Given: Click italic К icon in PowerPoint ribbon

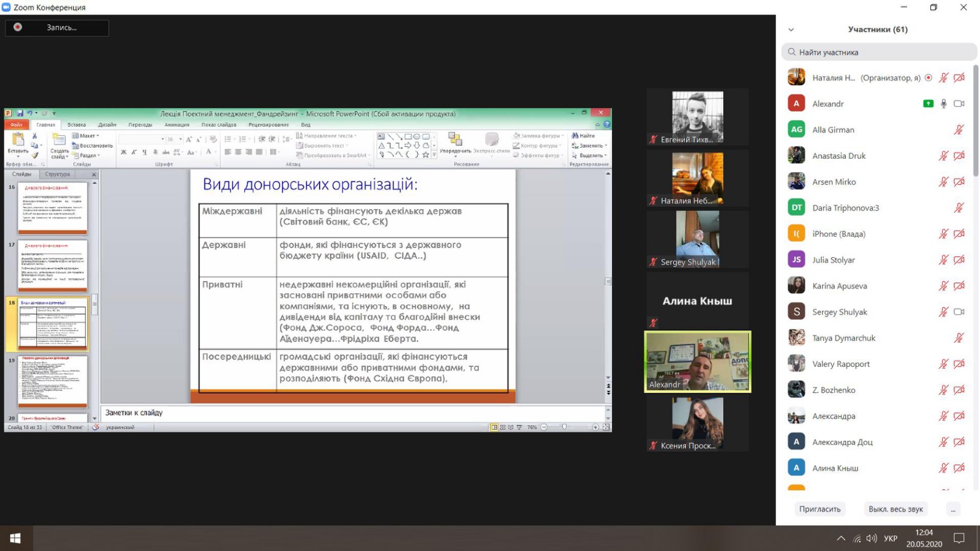Looking at the screenshot, I should tap(134, 152).
